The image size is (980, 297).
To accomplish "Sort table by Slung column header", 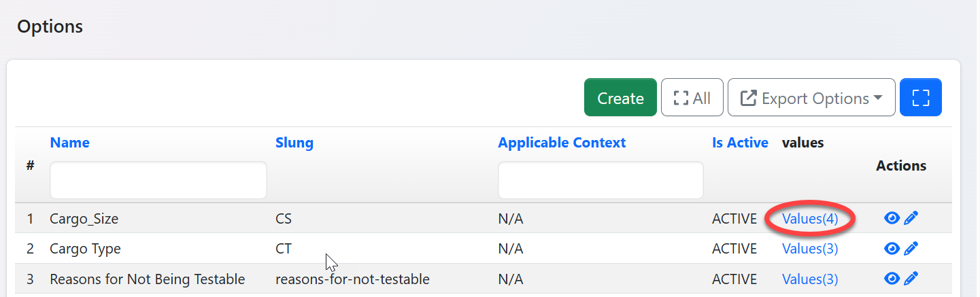I will point(294,143).
